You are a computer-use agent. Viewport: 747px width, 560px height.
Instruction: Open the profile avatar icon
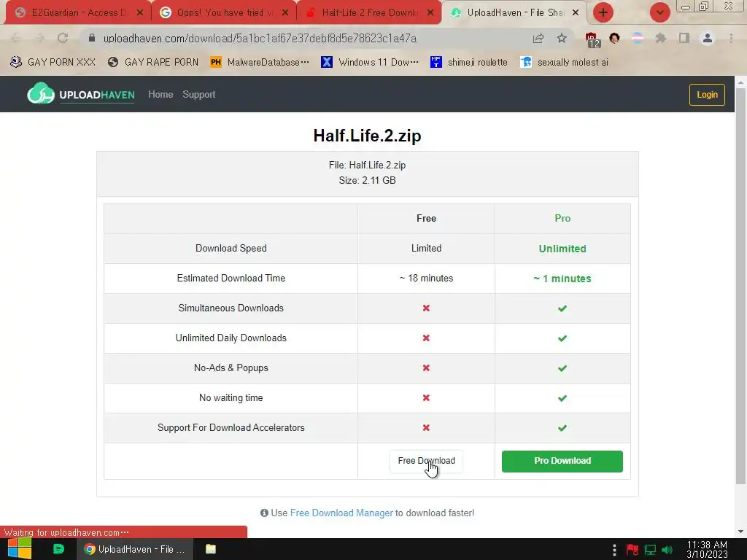coord(708,38)
